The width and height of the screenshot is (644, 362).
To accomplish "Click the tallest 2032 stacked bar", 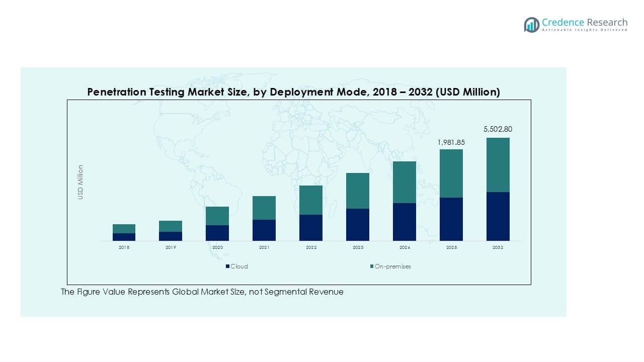I will tap(498, 189).
